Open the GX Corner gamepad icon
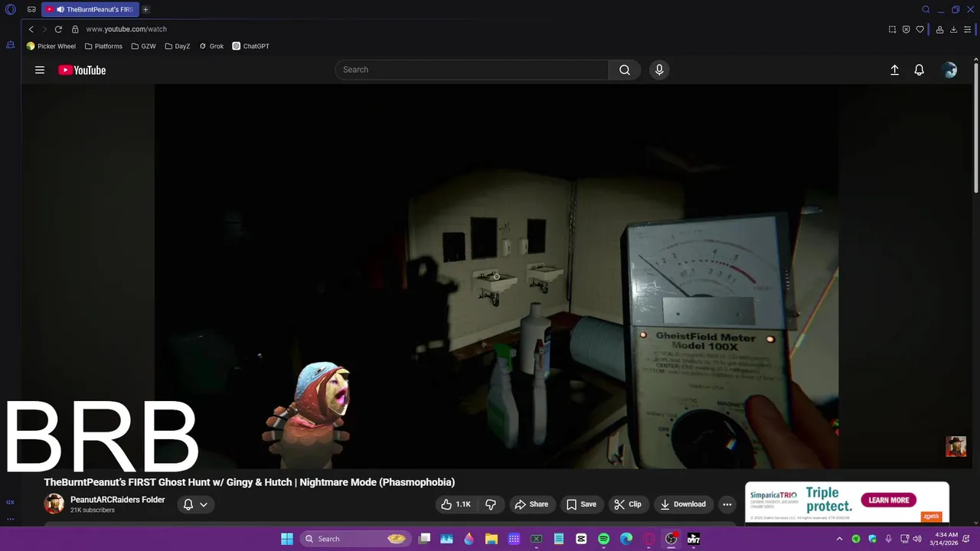The image size is (980, 551). [x=31, y=10]
